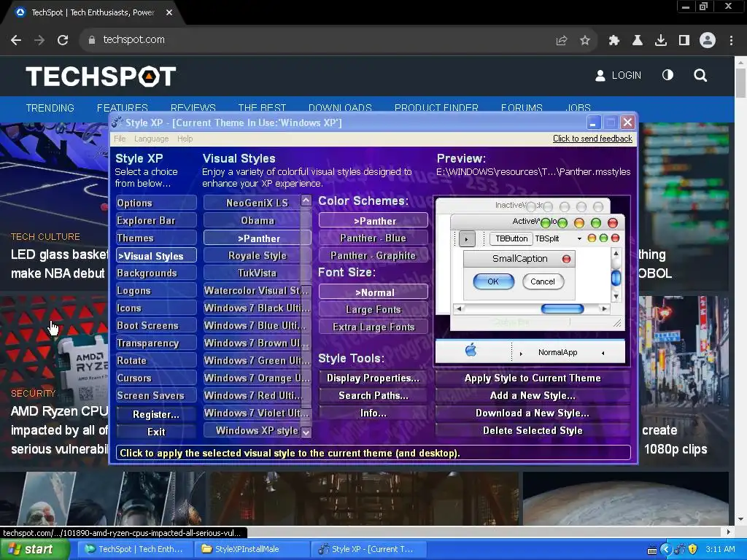
Task: Open File menu in Style XP
Action: point(120,139)
